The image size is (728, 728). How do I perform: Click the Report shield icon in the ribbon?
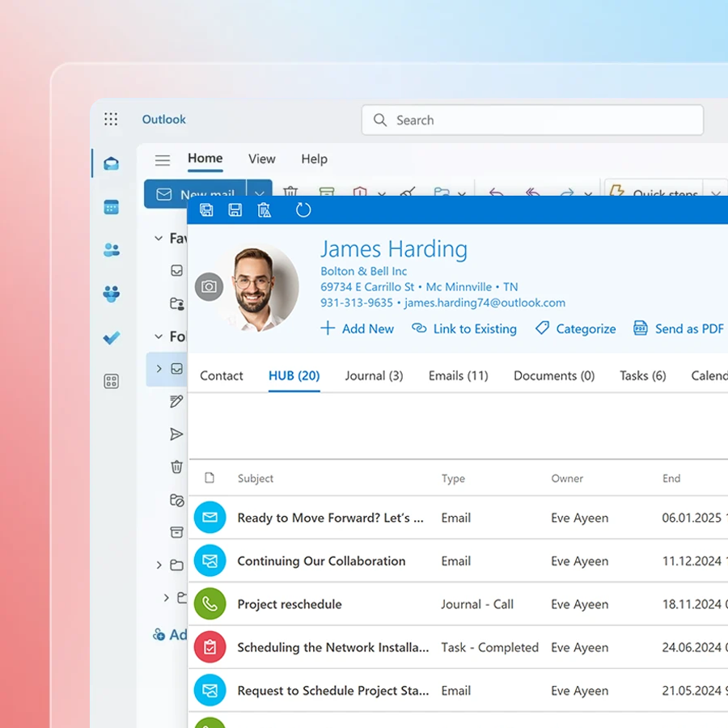(360, 191)
